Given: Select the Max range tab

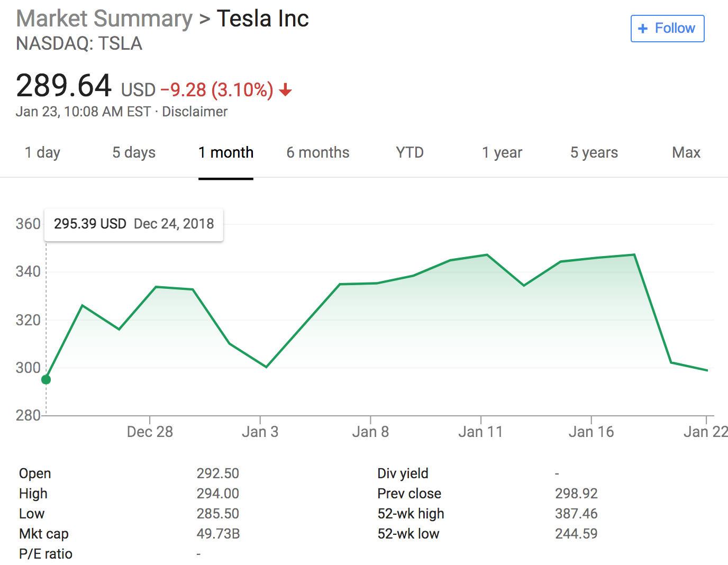Looking at the screenshot, I should click(x=686, y=153).
